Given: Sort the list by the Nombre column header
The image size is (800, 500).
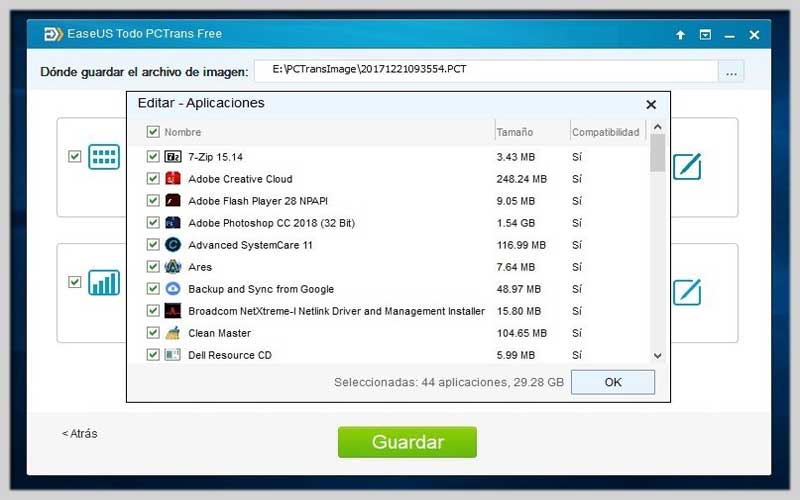Looking at the screenshot, I should (x=183, y=132).
